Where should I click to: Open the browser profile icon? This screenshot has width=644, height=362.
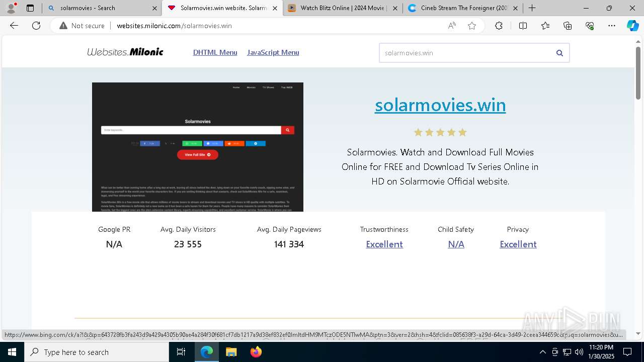[x=11, y=8]
